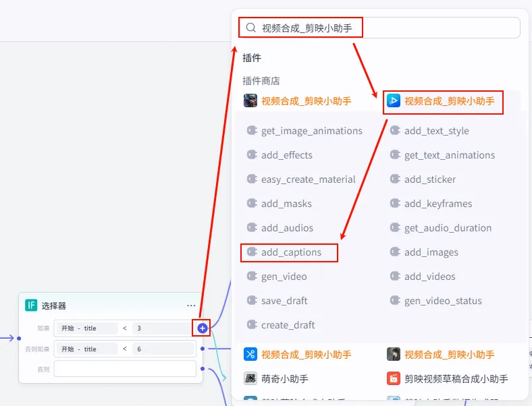Click the add_captions plug icon
This screenshot has width=532, height=406.
click(x=252, y=252)
